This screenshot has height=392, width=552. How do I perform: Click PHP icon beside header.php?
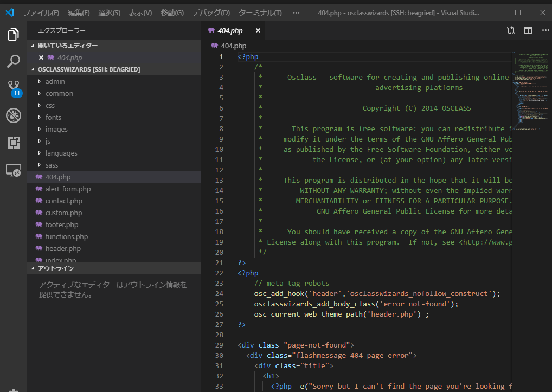pos(39,249)
